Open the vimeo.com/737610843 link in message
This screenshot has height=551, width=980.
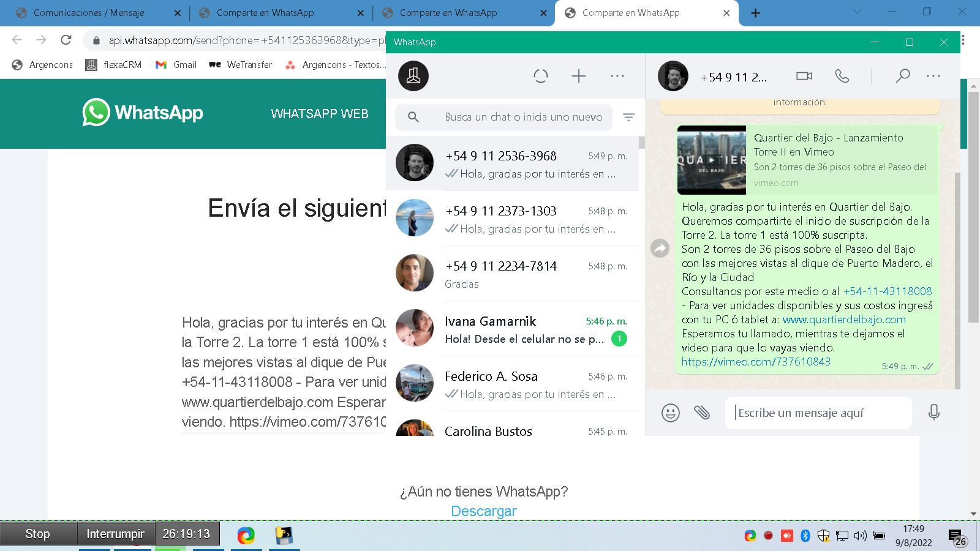(x=756, y=362)
